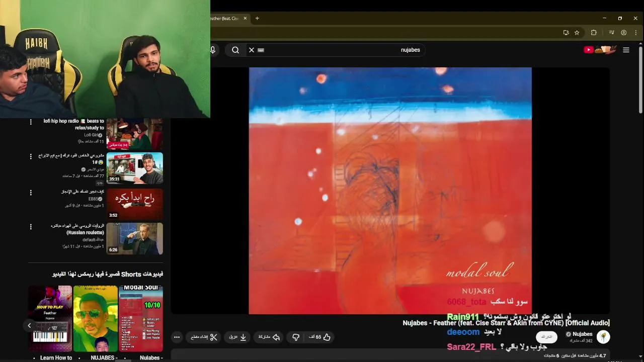Click the video title Nujabes - Feather
Screen dimensions: 644x362
[x=506, y=323]
